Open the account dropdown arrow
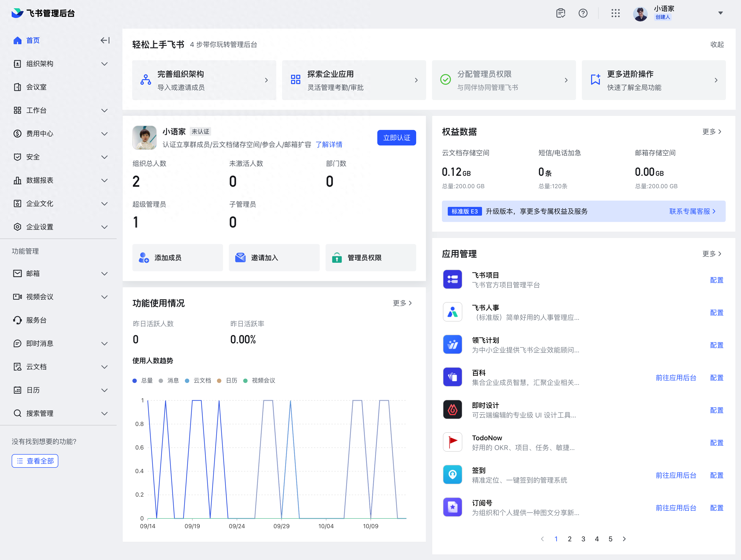 click(721, 13)
